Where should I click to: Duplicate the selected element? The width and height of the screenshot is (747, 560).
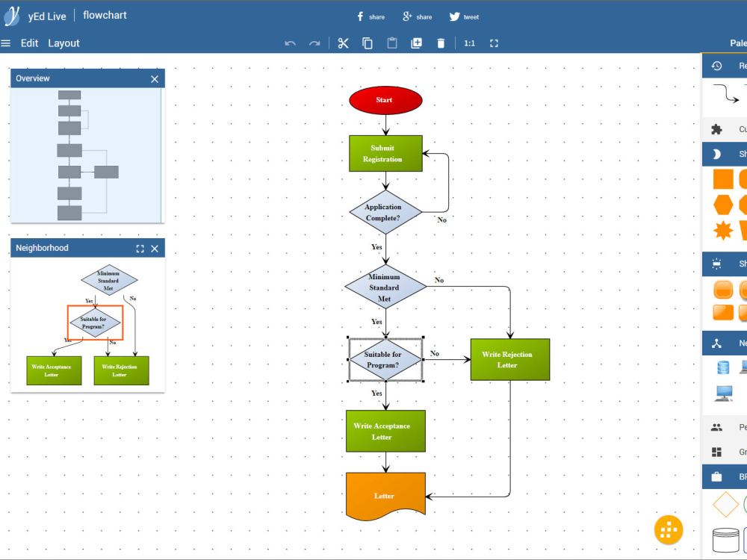click(416, 43)
